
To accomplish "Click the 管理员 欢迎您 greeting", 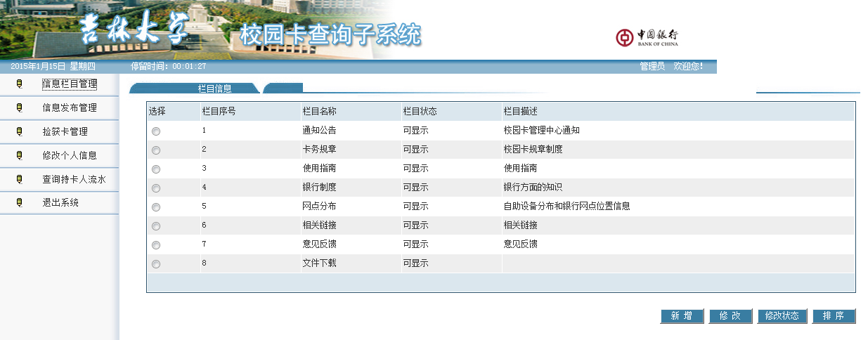I will [671, 67].
